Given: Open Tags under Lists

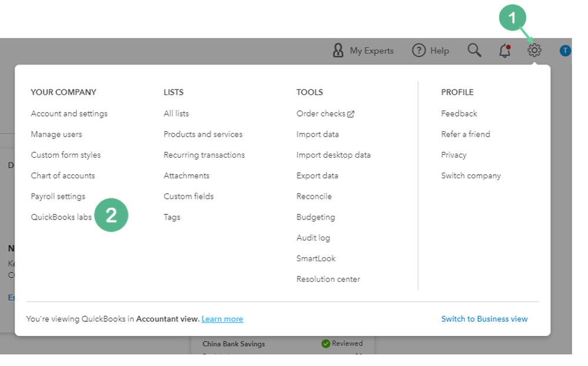Looking at the screenshot, I should tap(172, 217).
